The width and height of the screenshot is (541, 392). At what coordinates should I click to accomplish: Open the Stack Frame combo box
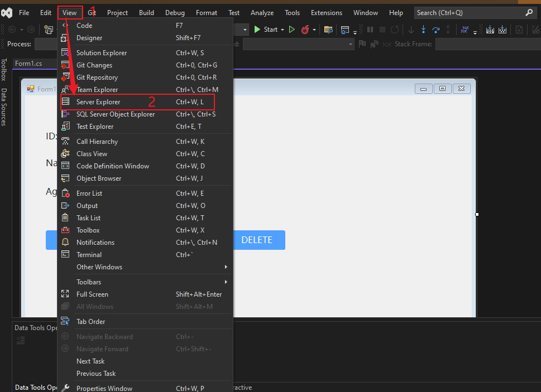[488, 44]
